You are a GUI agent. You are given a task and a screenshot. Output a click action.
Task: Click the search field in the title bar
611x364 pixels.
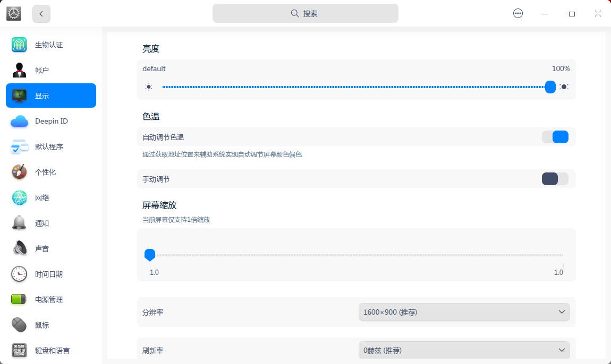coord(305,14)
